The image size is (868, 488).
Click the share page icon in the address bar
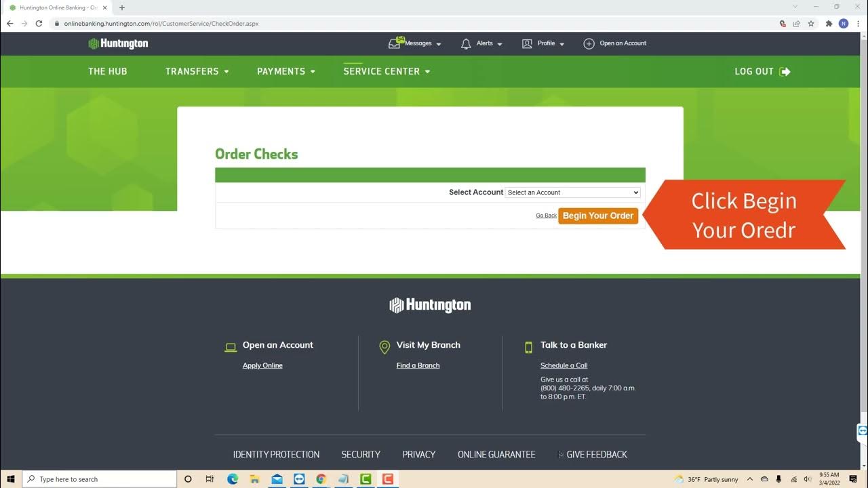tap(797, 23)
